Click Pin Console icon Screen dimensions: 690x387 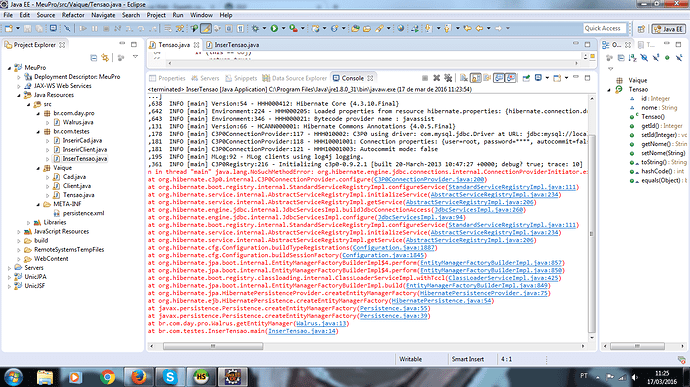click(x=526, y=78)
